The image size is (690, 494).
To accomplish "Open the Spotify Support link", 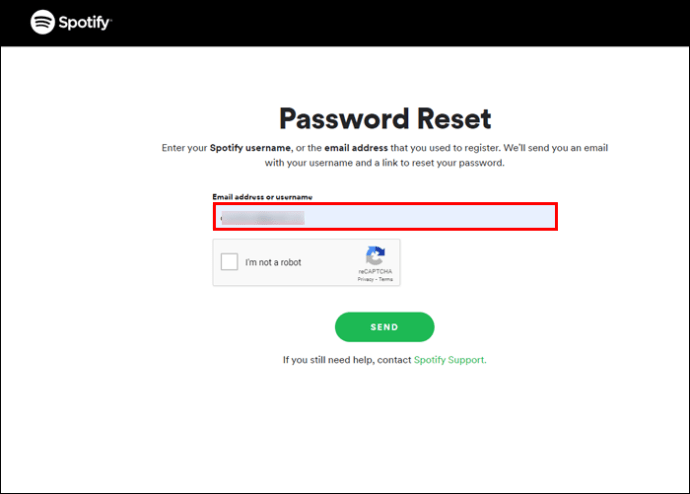I will (450, 360).
